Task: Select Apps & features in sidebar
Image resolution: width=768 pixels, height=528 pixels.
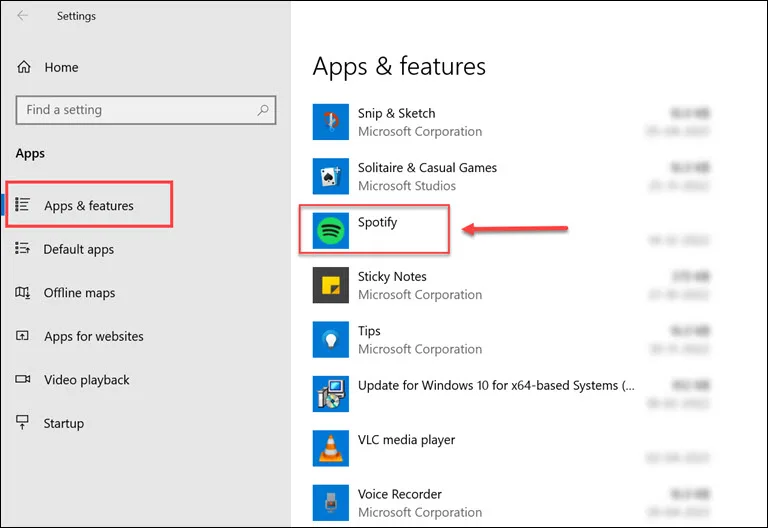Action: tap(89, 205)
